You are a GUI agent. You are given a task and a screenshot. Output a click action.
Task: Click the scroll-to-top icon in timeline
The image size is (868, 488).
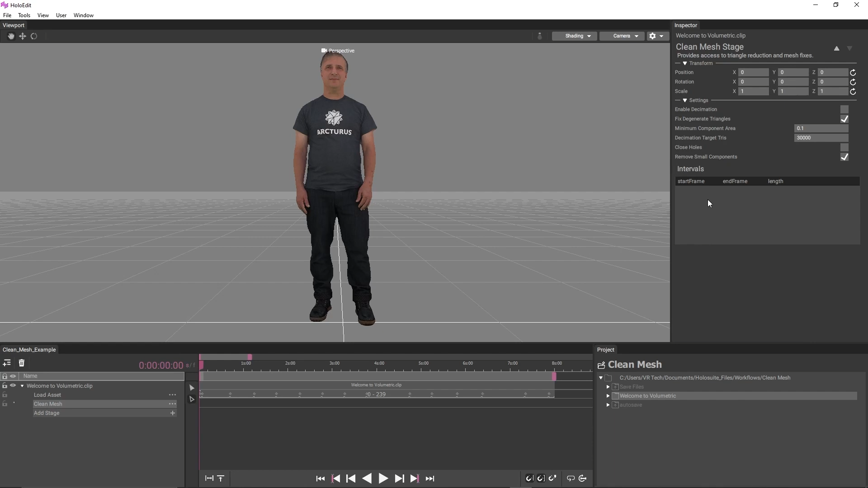pyautogui.click(x=221, y=478)
